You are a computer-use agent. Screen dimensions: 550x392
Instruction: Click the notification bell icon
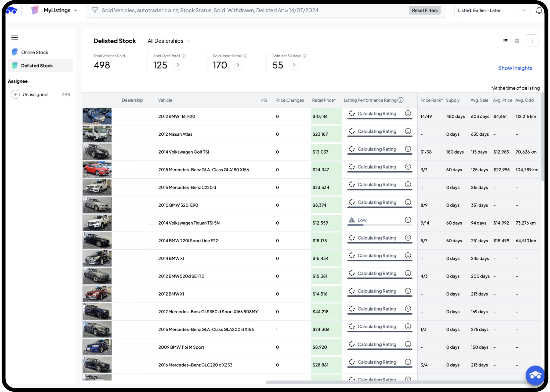pos(539,10)
